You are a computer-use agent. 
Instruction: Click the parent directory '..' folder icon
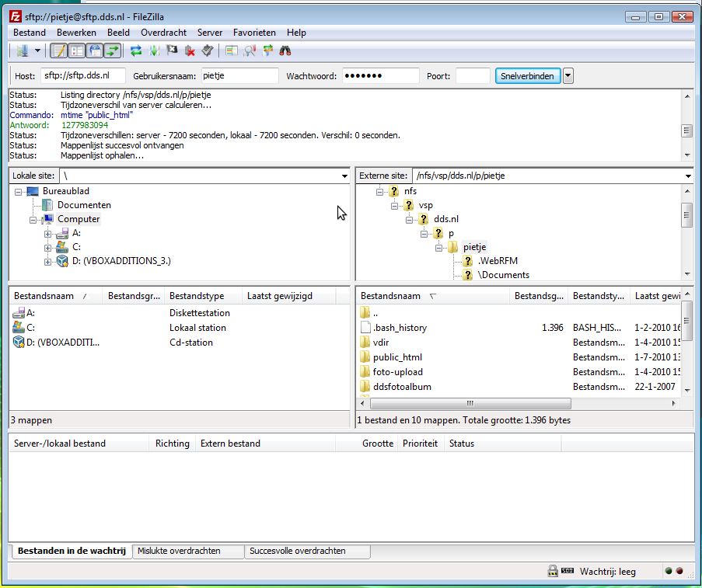365,313
